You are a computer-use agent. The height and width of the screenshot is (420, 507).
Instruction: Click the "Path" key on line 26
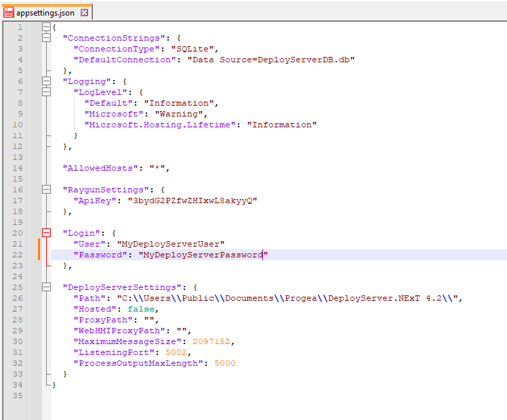click(89, 298)
